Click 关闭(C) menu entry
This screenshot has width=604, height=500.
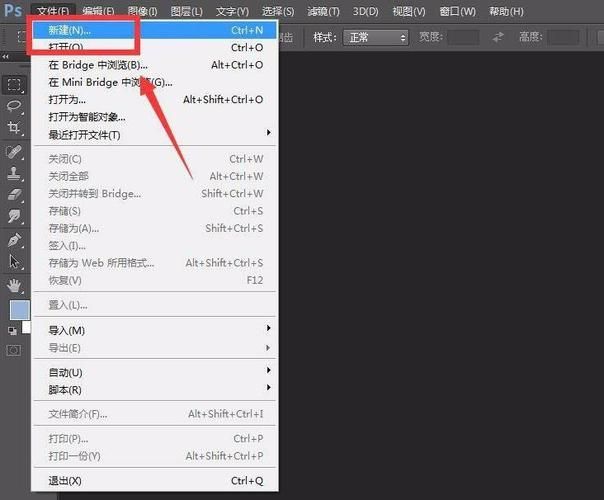155,159
